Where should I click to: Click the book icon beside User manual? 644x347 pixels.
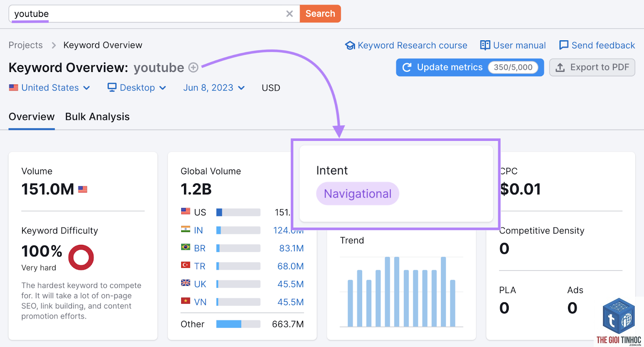pos(485,45)
